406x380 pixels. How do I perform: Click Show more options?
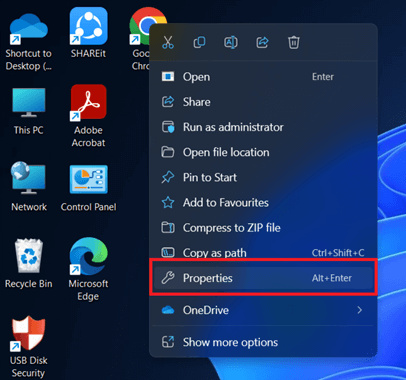point(263,342)
